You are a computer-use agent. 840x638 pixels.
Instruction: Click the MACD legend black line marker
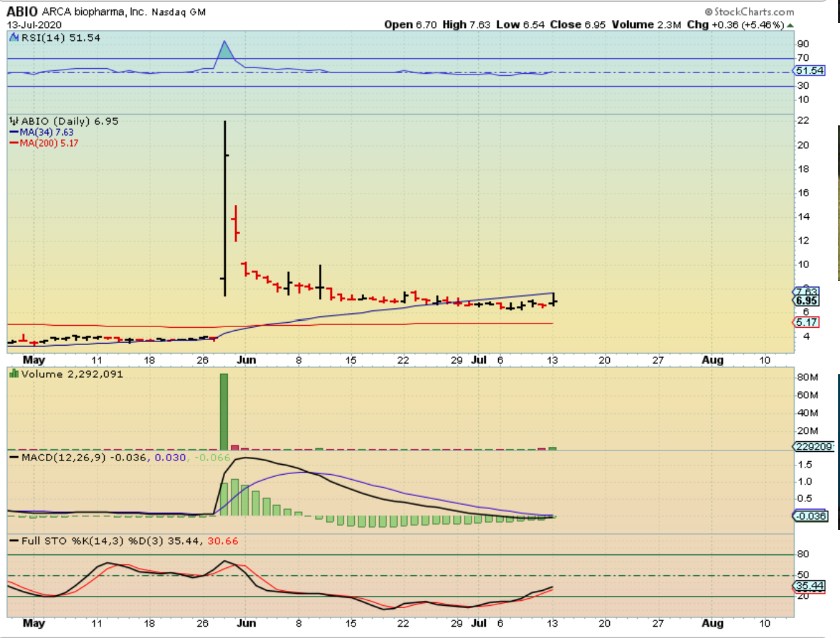[x=14, y=457]
